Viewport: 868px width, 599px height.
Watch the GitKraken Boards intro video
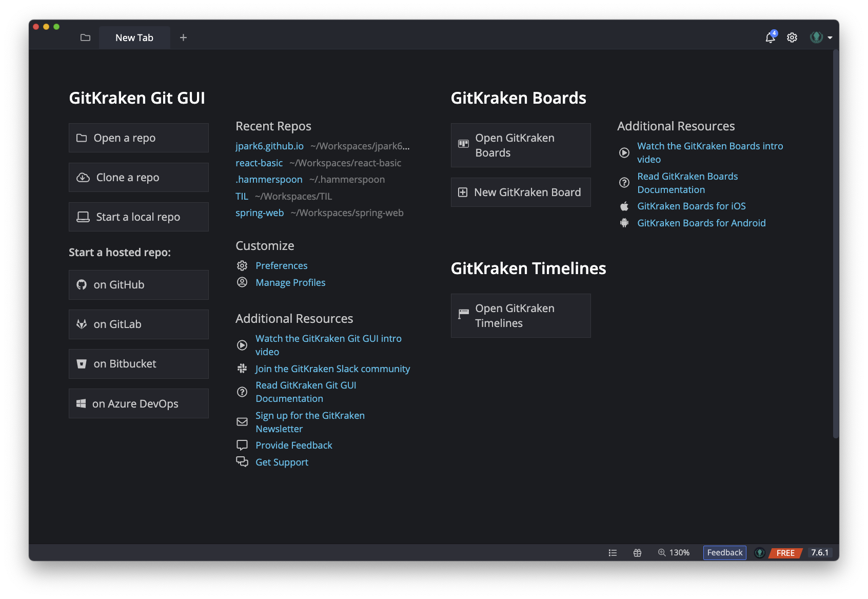(710, 152)
